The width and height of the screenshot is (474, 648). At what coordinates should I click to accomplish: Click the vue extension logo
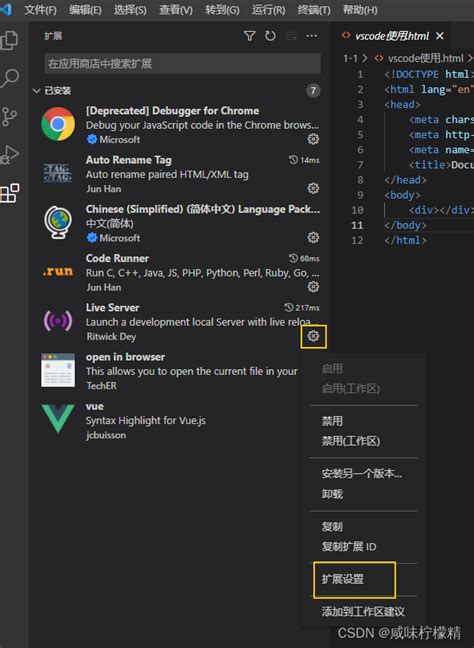[58, 419]
